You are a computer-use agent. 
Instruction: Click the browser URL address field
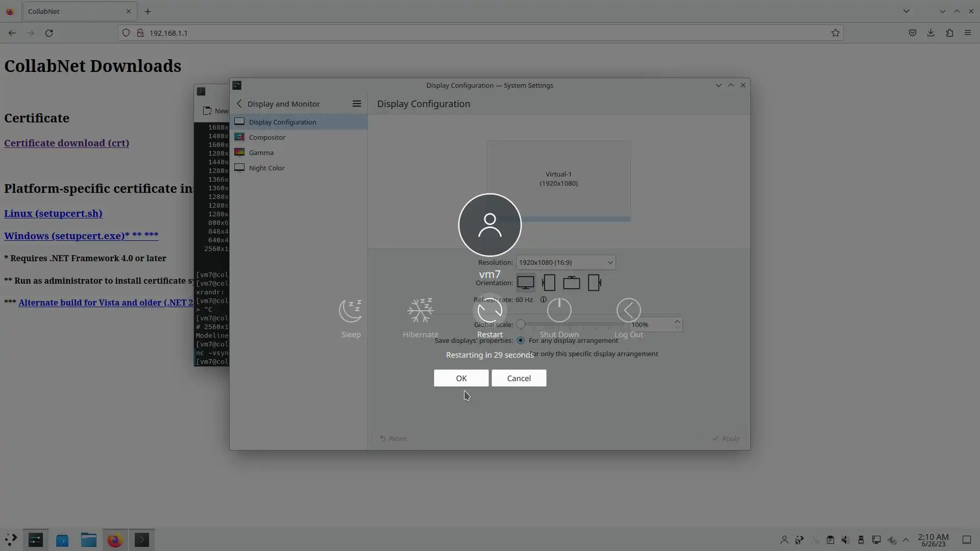tap(459, 33)
